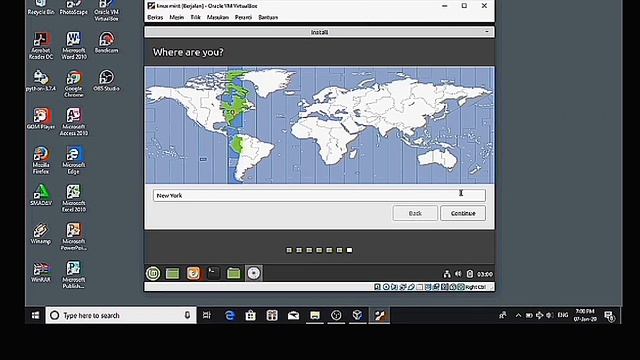
Task: Click the Type here to search box
Action: pyautogui.click(x=121, y=315)
